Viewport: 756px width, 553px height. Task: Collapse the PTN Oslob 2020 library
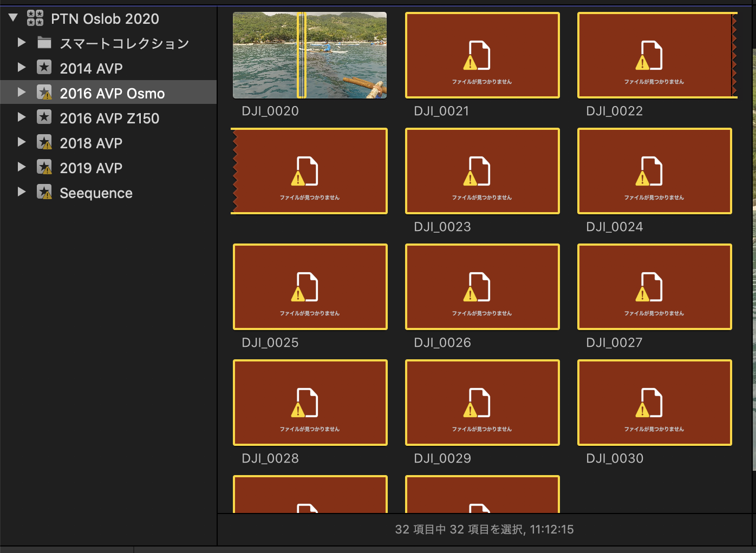(14, 18)
